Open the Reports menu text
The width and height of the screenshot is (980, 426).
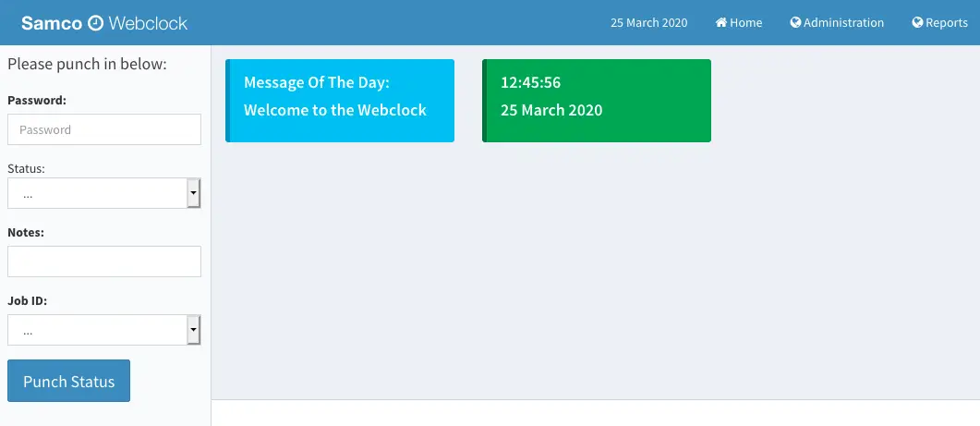(x=947, y=23)
